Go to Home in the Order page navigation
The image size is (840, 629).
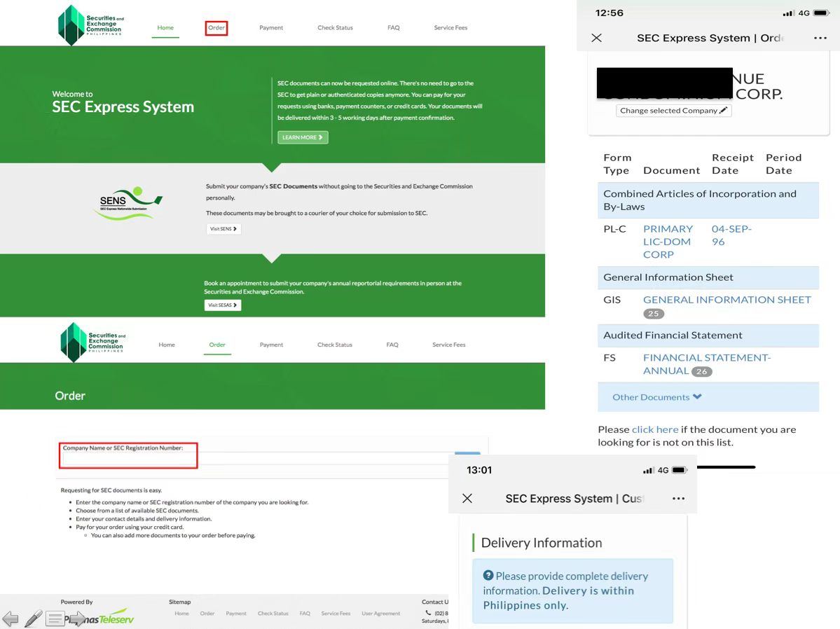(x=167, y=345)
